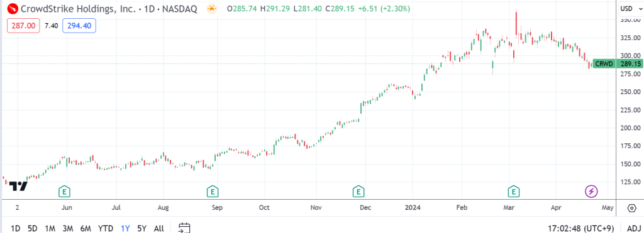Click the 200.00 price scale label
The width and height of the screenshot is (644, 233).
pyautogui.click(x=630, y=128)
